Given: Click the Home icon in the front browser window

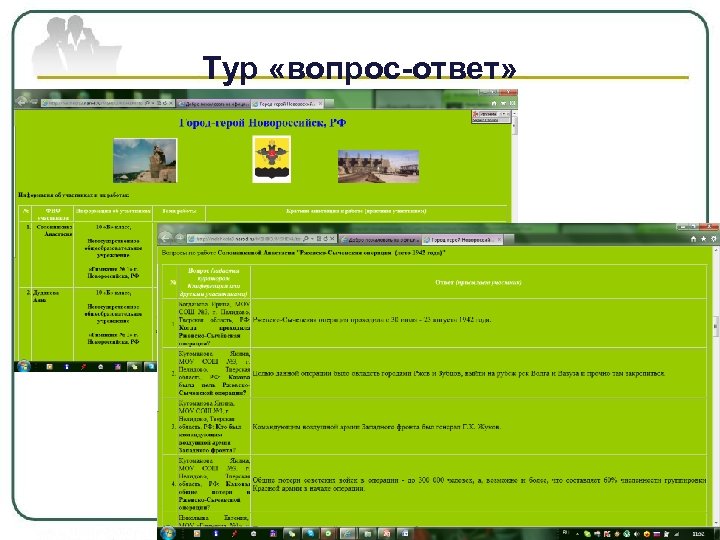Looking at the screenshot, I should [x=693, y=239].
